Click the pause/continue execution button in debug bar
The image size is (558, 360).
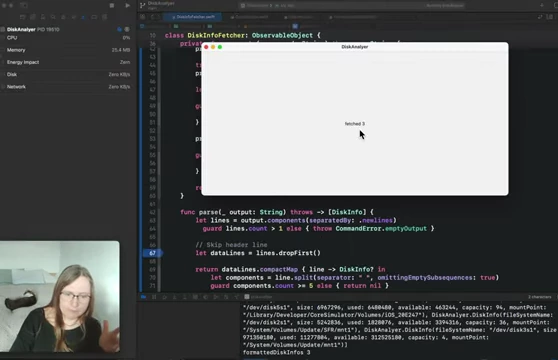pyautogui.click(x=154, y=297)
